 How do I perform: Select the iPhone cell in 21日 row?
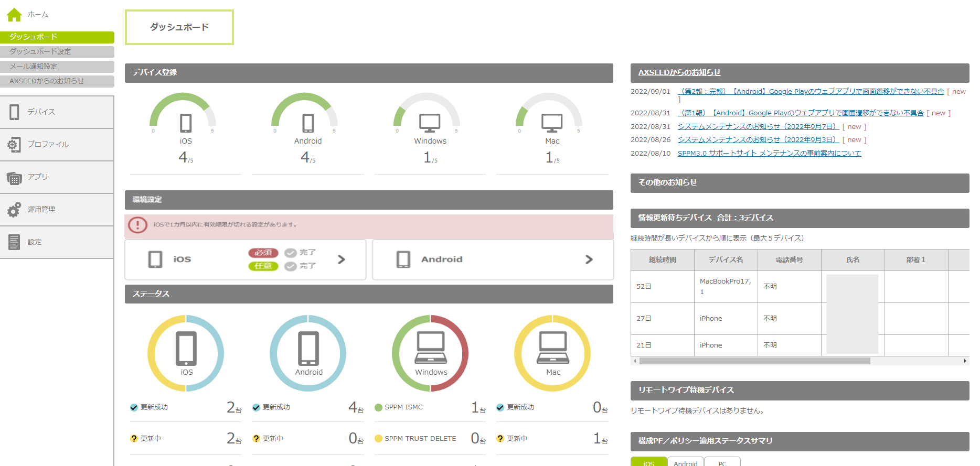click(x=726, y=345)
